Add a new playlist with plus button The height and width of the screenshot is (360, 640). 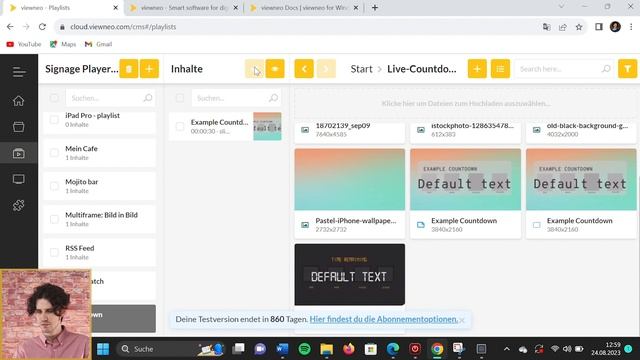coord(149,69)
